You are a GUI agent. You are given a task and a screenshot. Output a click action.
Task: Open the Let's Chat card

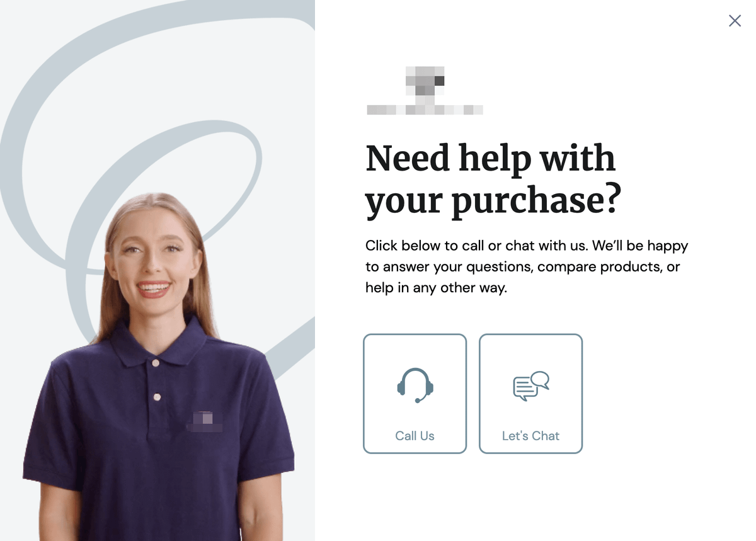coord(531,394)
